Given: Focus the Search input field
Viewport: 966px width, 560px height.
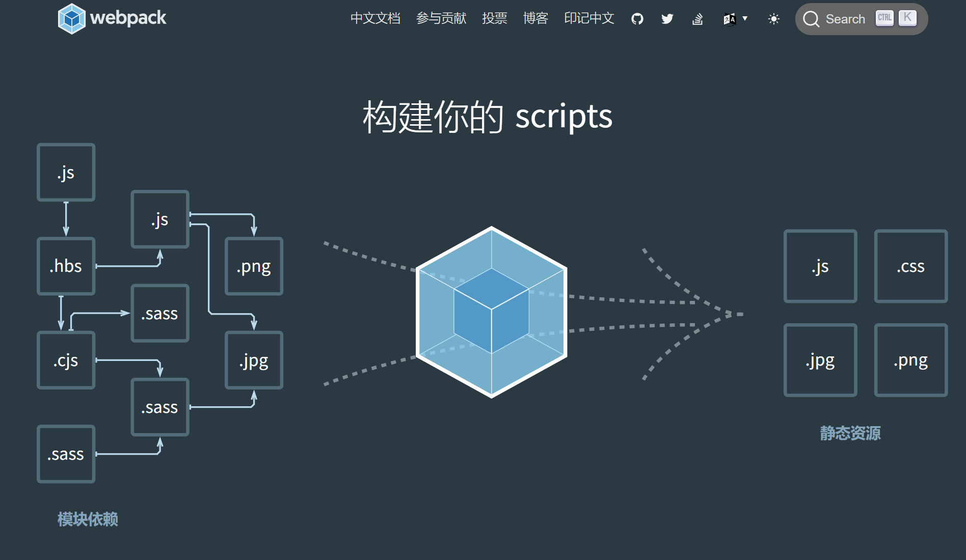Looking at the screenshot, I should 846,19.
